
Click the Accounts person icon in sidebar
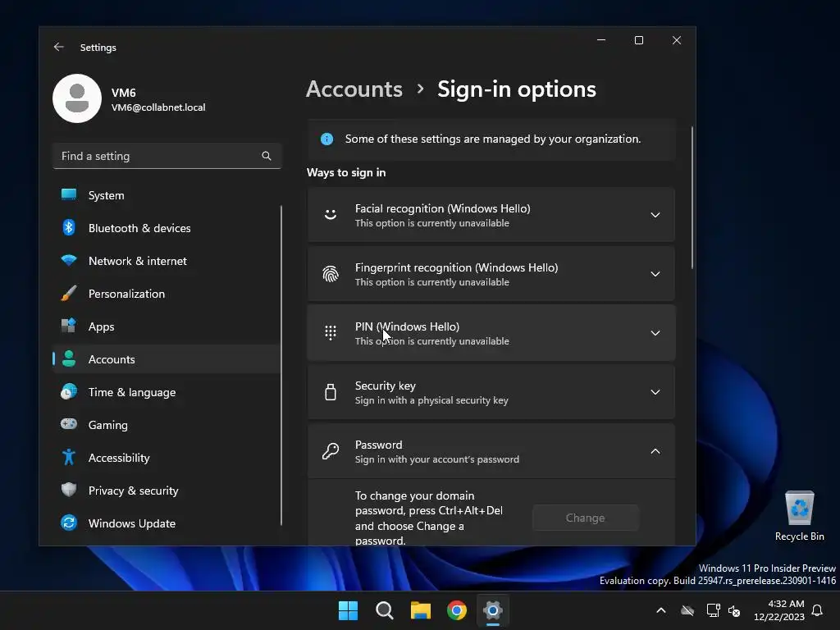tap(69, 359)
